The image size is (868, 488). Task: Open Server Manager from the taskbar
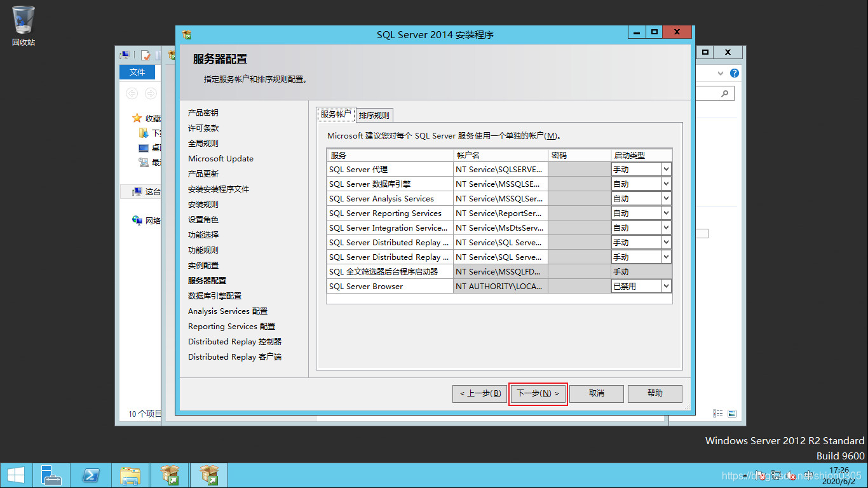point(51,475)
